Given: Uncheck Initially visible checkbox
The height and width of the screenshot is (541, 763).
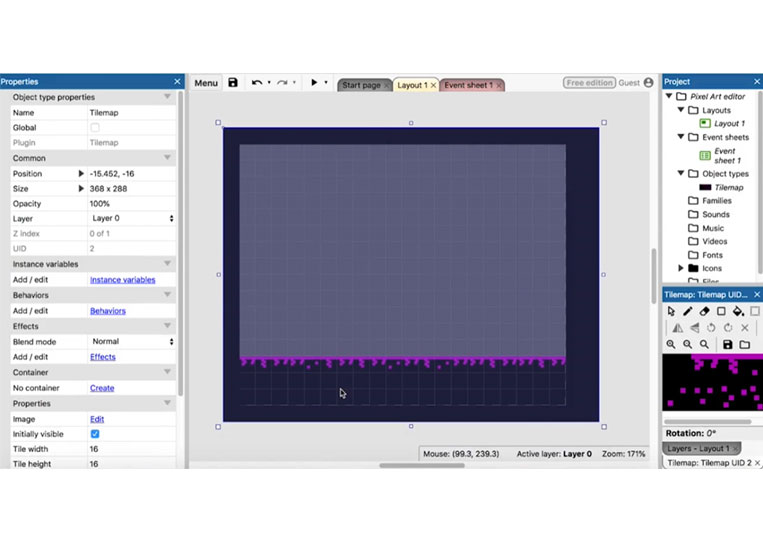Looking at the screenshot, I should click(95, 433).
